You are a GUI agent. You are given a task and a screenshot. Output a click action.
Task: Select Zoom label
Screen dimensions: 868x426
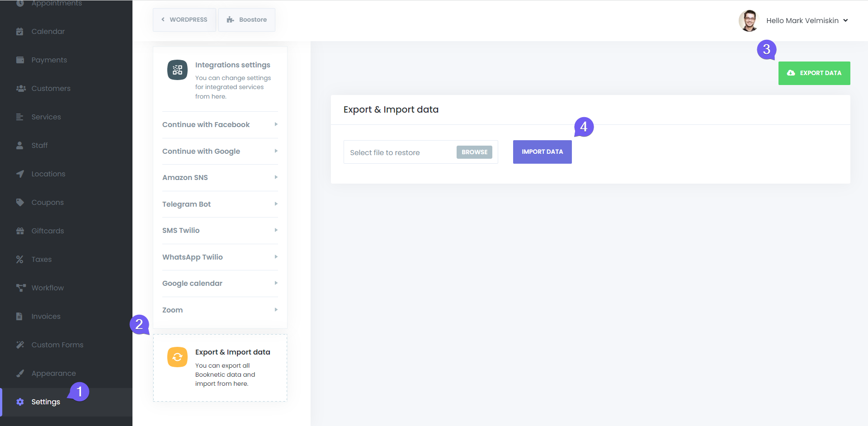[x=173, y=310]
